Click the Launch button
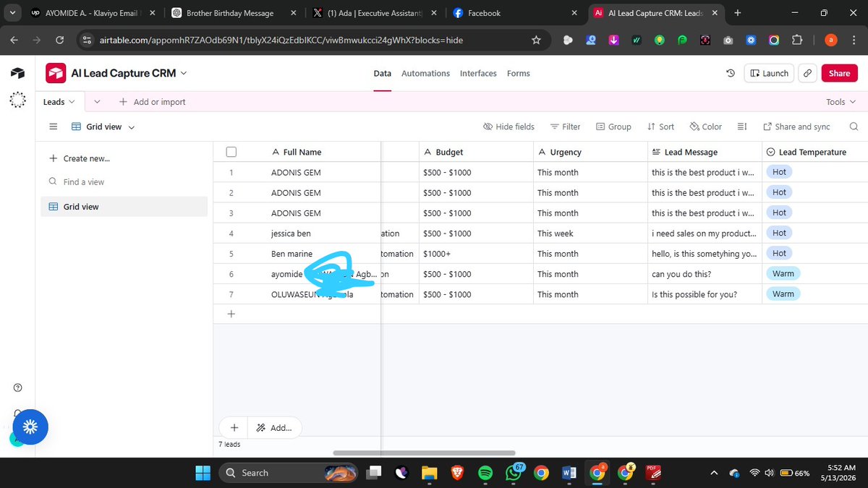This screenshot has height=488, width=868. [x=769, y=74]
